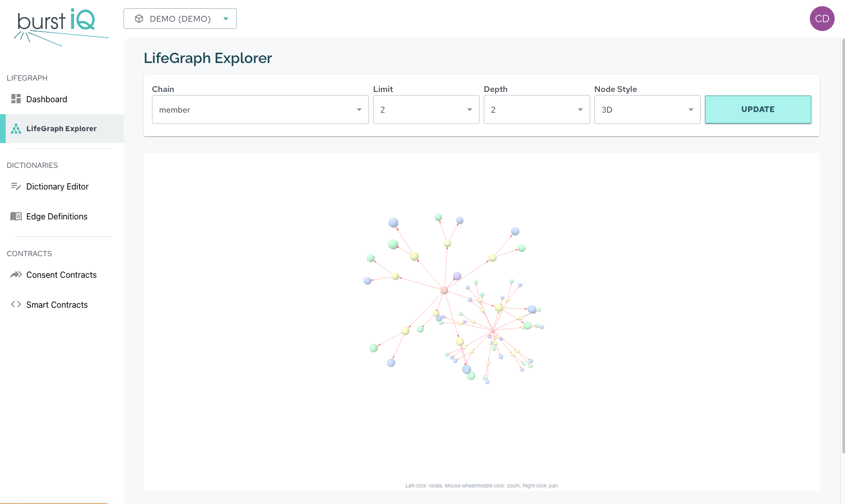Select the Dashboard grid icon
The width and height of the screenshot is (845, 504).
coord(16,99)
